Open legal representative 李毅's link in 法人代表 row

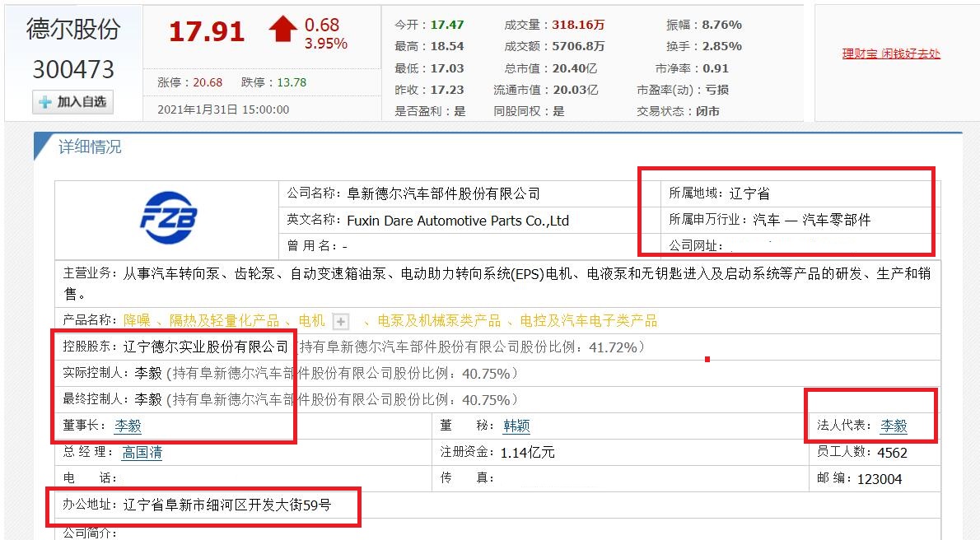pyautogui.click(x=894, y=426)
